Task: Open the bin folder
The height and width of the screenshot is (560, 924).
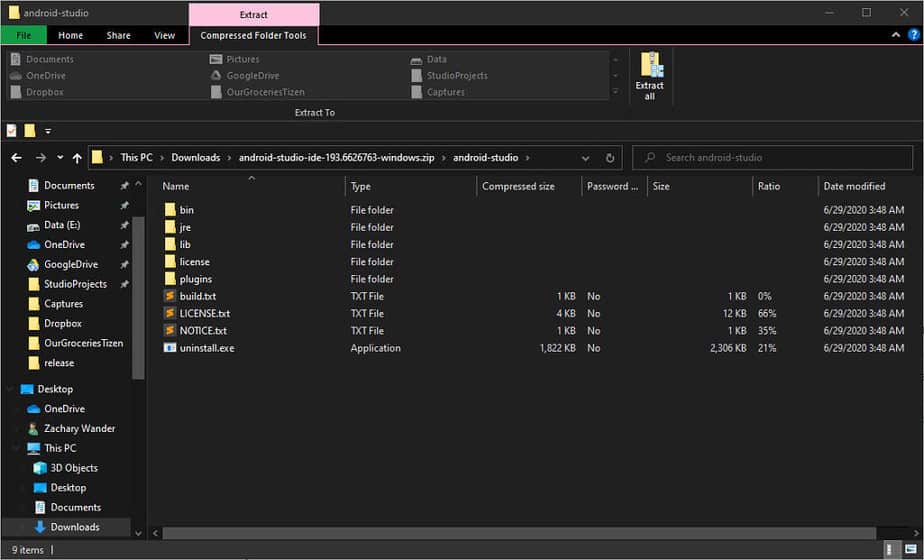Action: tap(186, 210)
